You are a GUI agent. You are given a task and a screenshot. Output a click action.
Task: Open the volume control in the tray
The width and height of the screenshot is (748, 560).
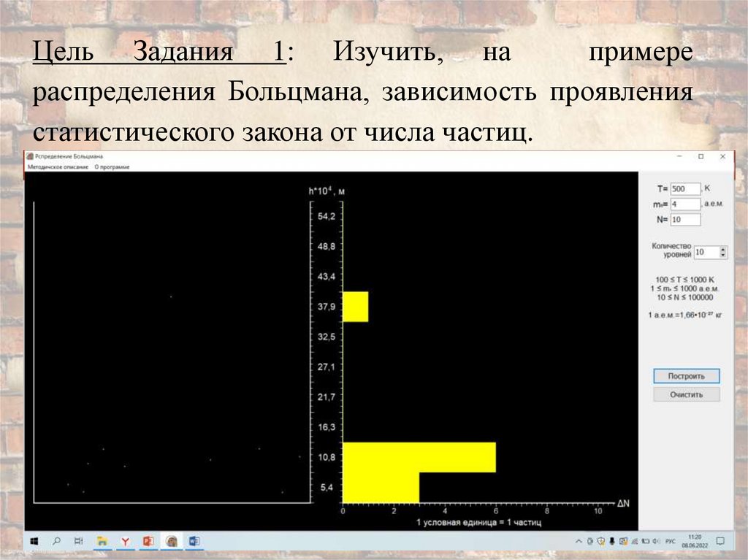(x=656, y=541)
